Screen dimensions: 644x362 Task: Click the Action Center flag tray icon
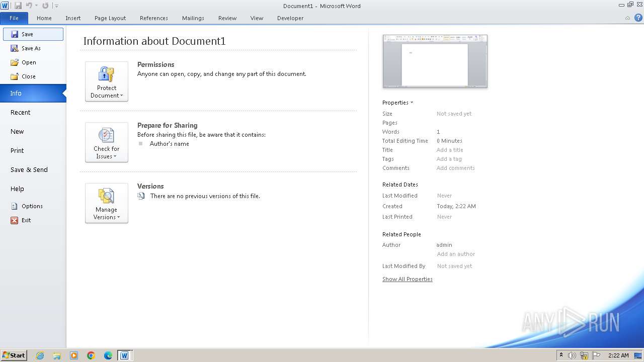click(x=597, y=355)
